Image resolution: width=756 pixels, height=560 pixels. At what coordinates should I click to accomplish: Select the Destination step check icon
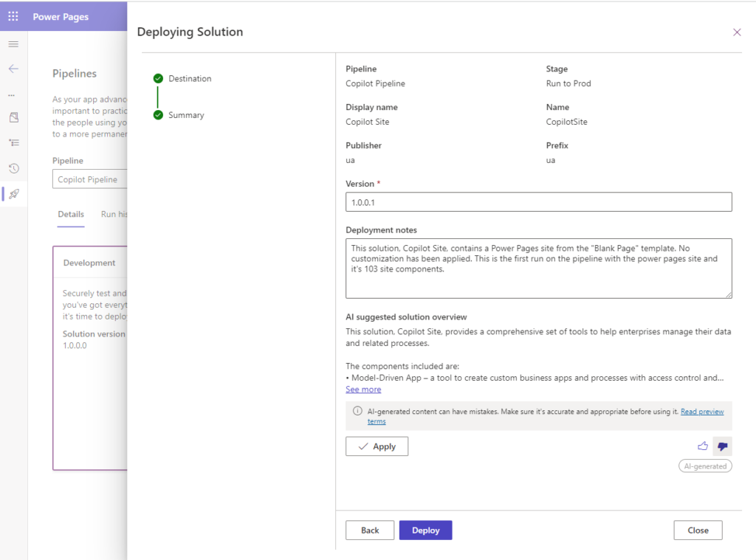coord(158,78)
